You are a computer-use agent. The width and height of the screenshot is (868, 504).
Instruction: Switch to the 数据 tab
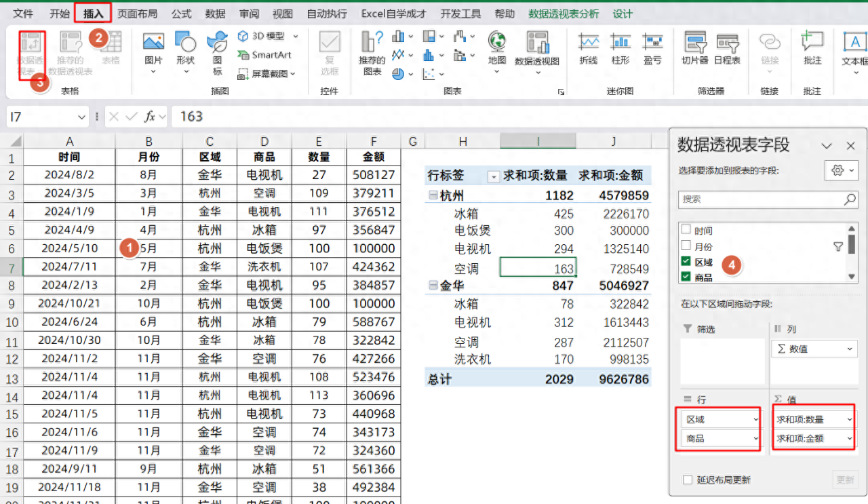click(215, 14)
